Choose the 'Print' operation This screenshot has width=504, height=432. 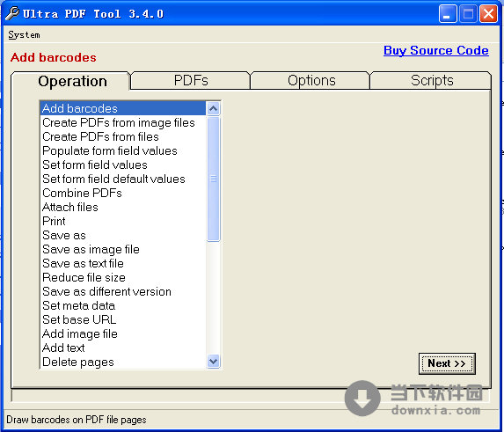click(x=123, y=221)
